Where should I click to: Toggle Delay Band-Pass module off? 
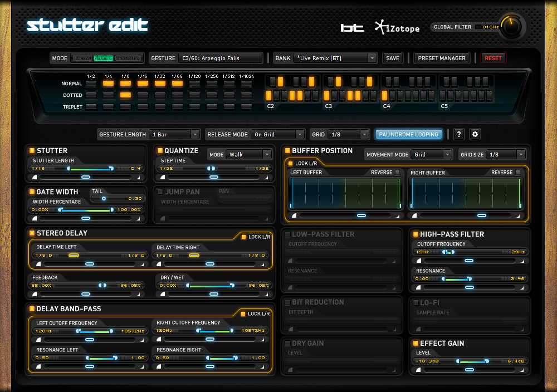(x=32, y=308)
